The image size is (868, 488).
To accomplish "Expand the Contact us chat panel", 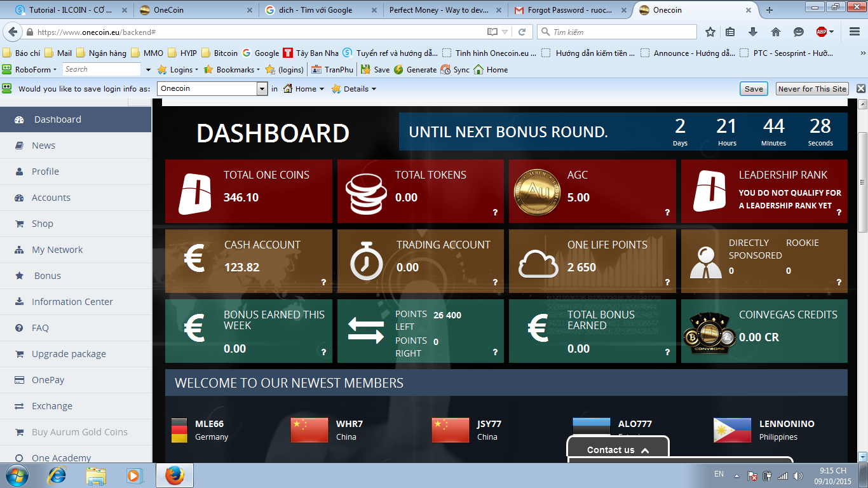I will coord(618,450).
